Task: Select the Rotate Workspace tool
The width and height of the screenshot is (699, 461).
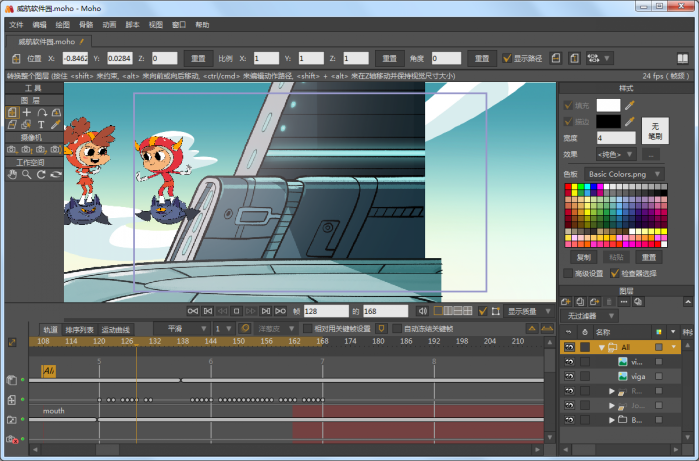Action: tap(41, 175)
